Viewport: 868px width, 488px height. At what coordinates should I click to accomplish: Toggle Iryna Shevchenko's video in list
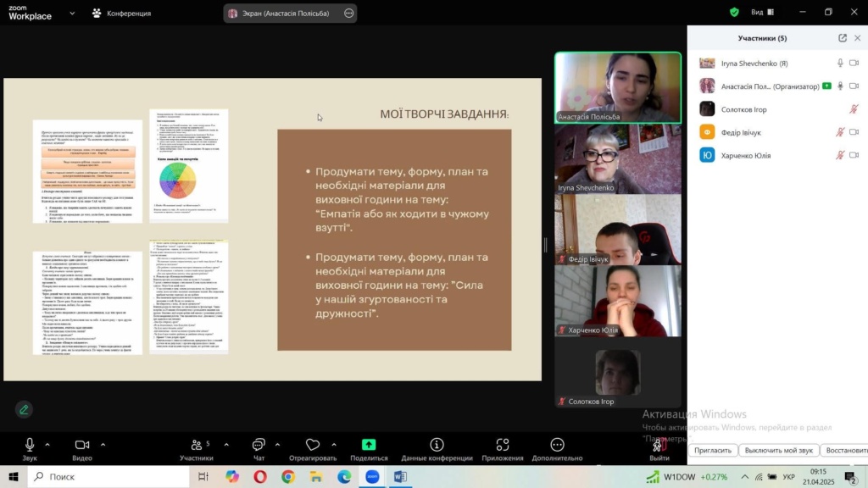click(x=854, y=63)
